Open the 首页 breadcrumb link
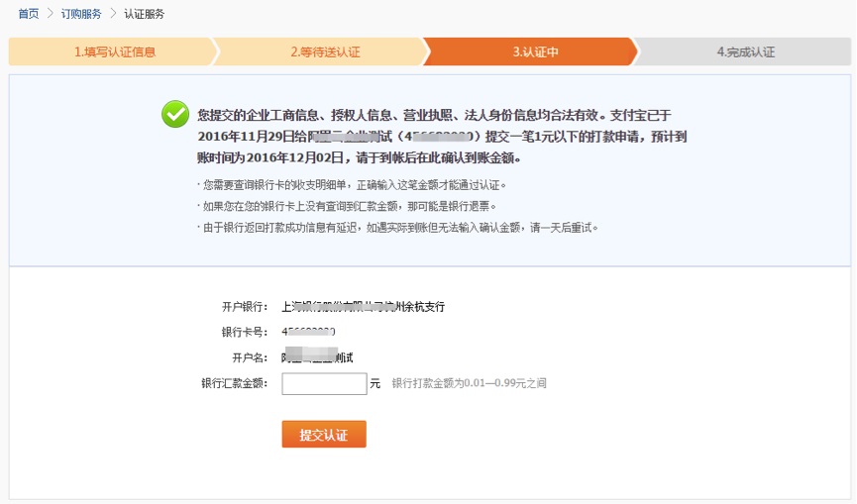The image size is (857, 504). coord(29,14)
